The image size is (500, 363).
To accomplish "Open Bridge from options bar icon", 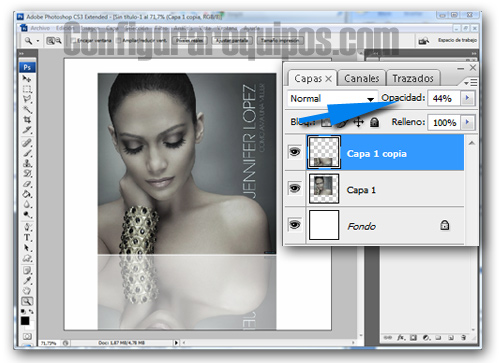I will pos(424,41).
